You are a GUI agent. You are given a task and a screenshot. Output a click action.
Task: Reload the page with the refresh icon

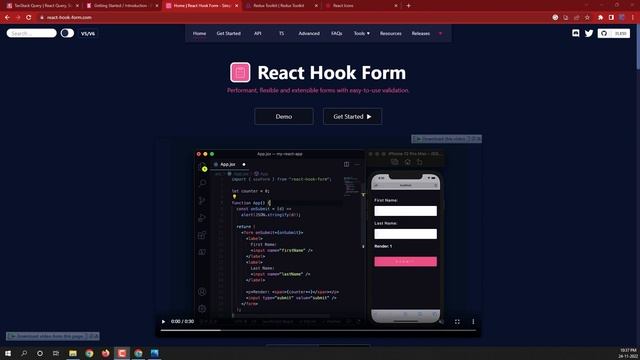tap(29, 17)
